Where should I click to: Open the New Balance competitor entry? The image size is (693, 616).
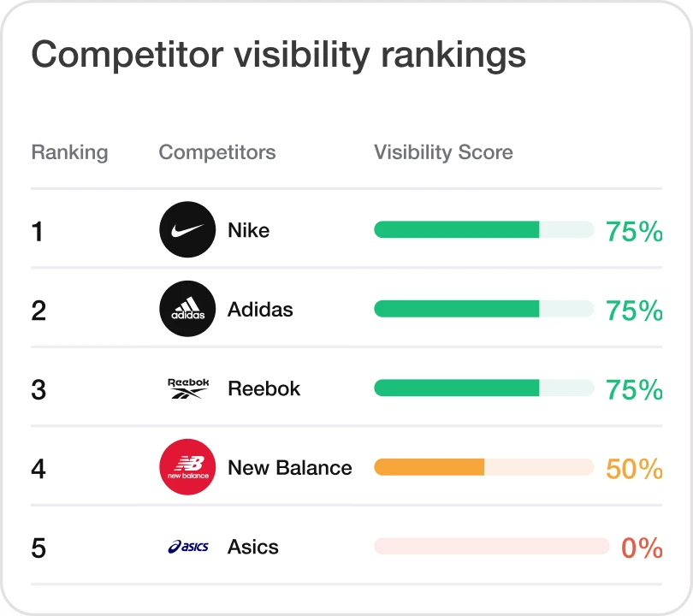[x=289, y=468]
